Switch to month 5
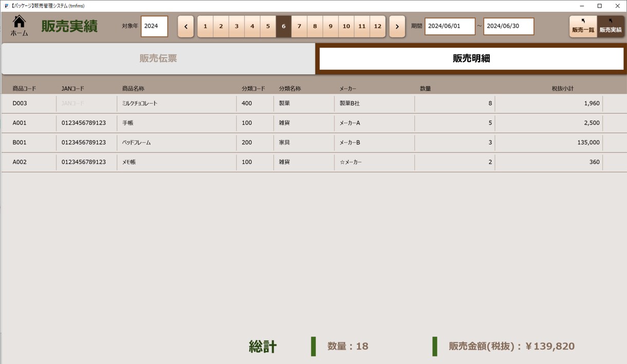The height and width of the screenshot is (364, 627). click(268, 27)
